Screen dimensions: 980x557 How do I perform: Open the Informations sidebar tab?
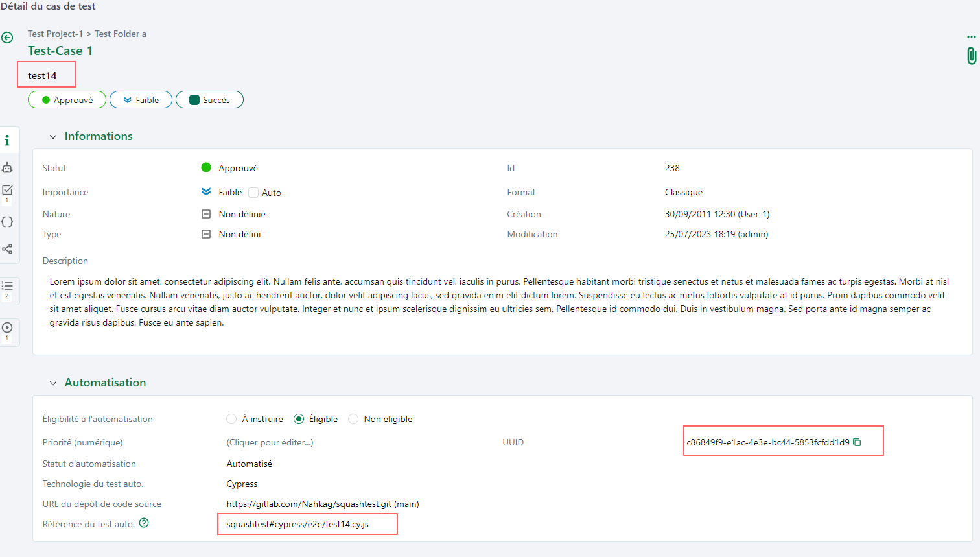pos(7,140)
